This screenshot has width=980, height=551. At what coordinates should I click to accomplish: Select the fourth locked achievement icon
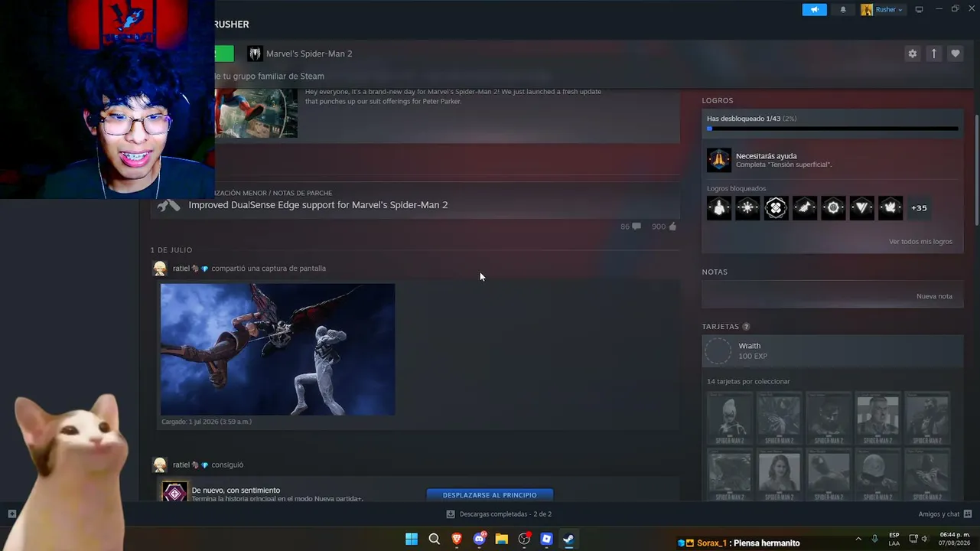(x=805, y=207)
